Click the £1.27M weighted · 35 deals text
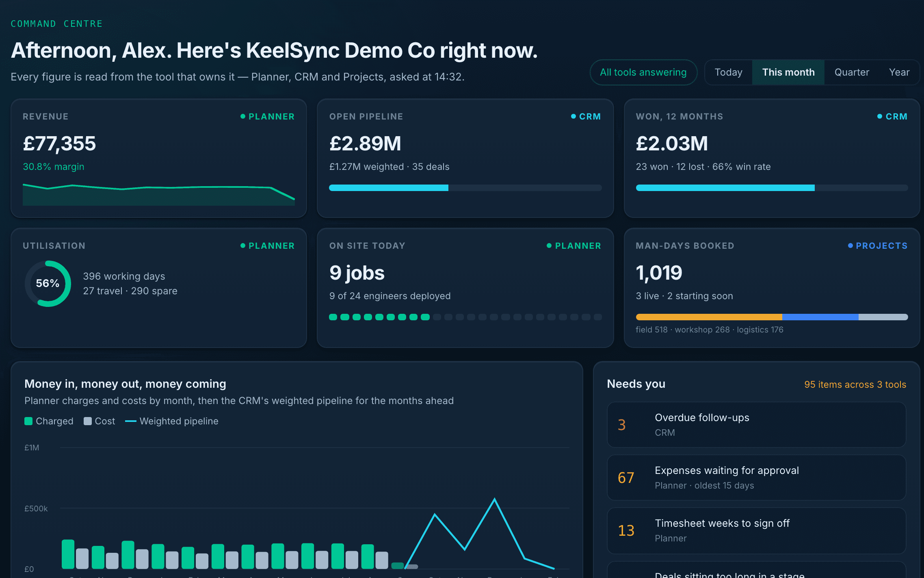The height and width of the screenshot is (578, 924). coord(389,167)
